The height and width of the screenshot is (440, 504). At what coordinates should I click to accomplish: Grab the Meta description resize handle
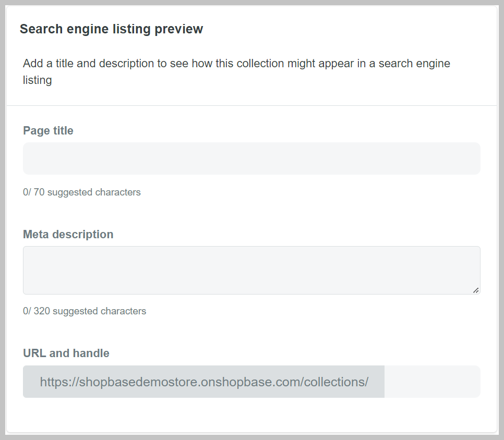tap(476, 290)
